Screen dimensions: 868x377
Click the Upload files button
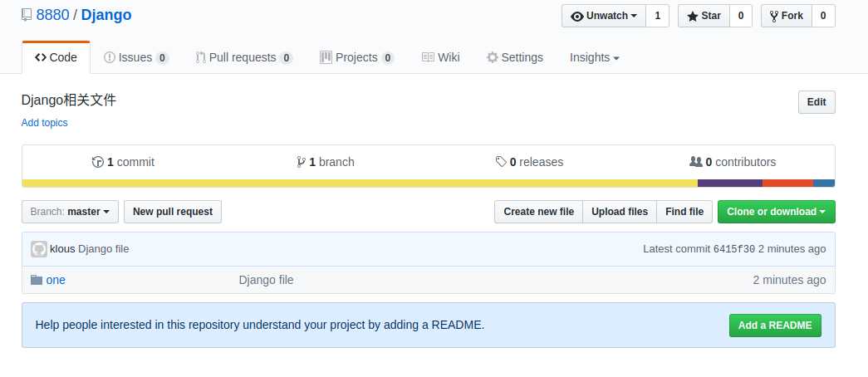[x=620, y=212]
